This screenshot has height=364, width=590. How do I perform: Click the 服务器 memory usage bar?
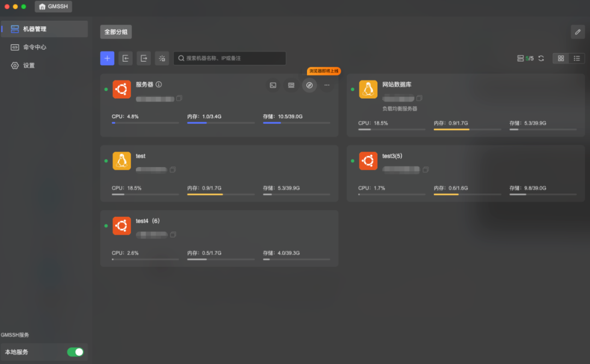click(221, 123)
